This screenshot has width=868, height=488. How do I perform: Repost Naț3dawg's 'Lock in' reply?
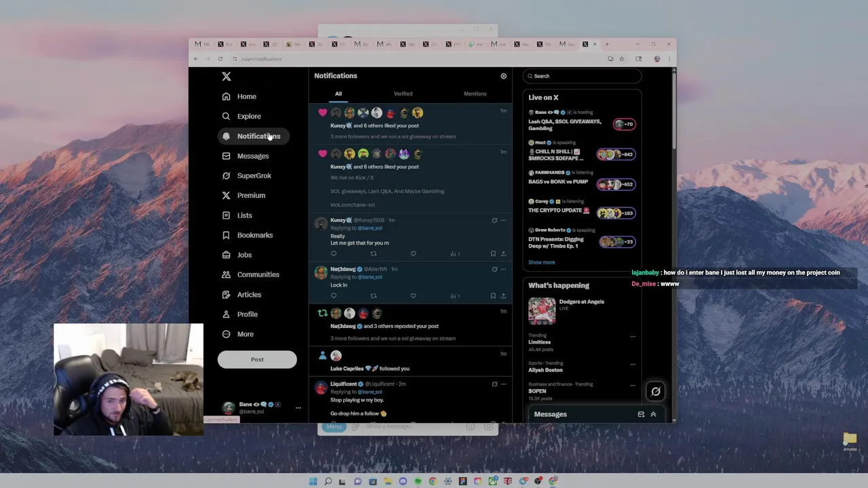[x=373, y=296]
